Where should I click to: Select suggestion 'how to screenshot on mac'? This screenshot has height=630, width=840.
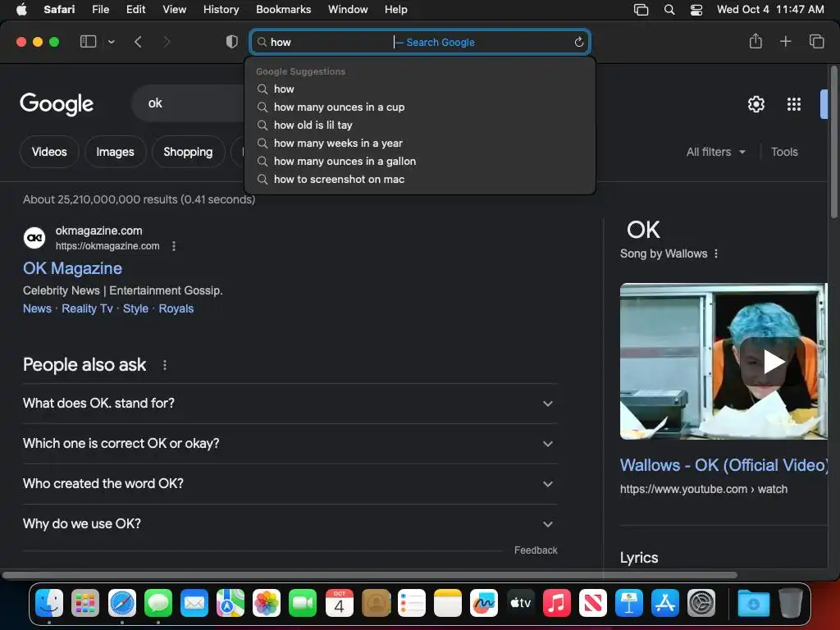pos(339,180)
